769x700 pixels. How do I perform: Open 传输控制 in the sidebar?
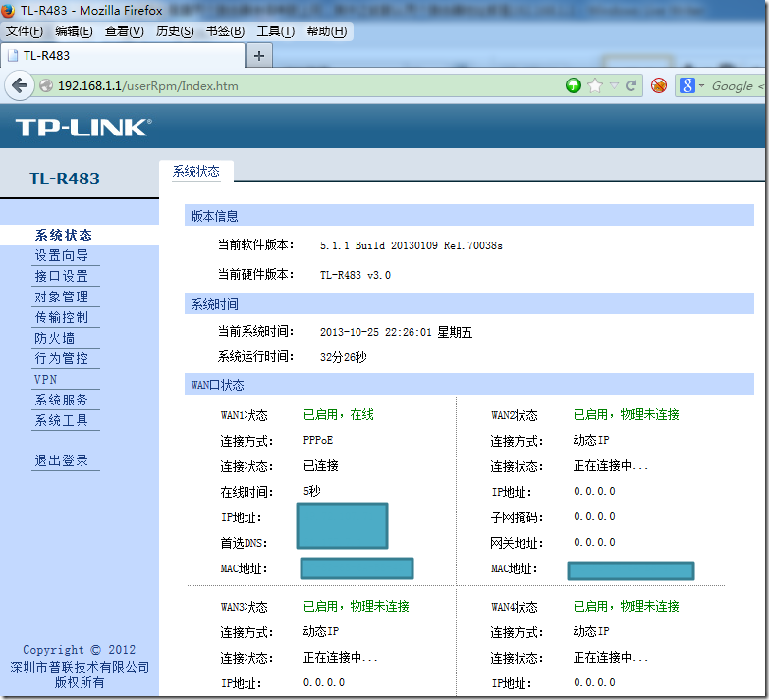click(62, 317)
